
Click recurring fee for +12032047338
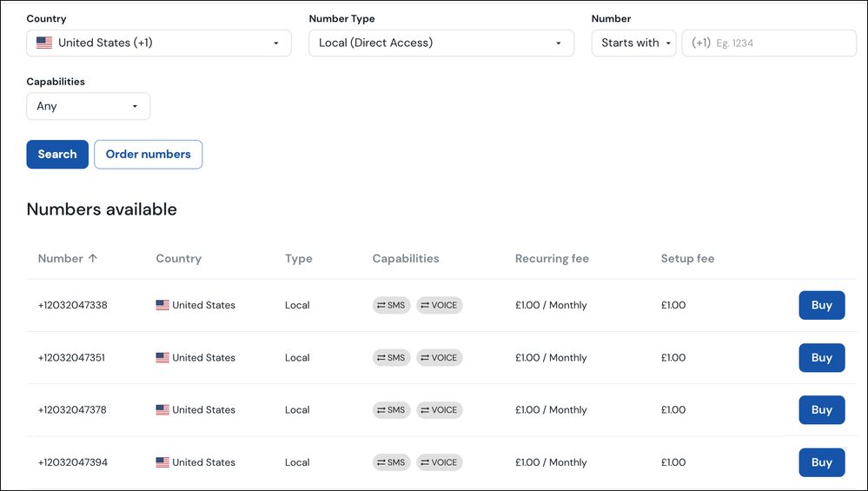click(551, 305)
